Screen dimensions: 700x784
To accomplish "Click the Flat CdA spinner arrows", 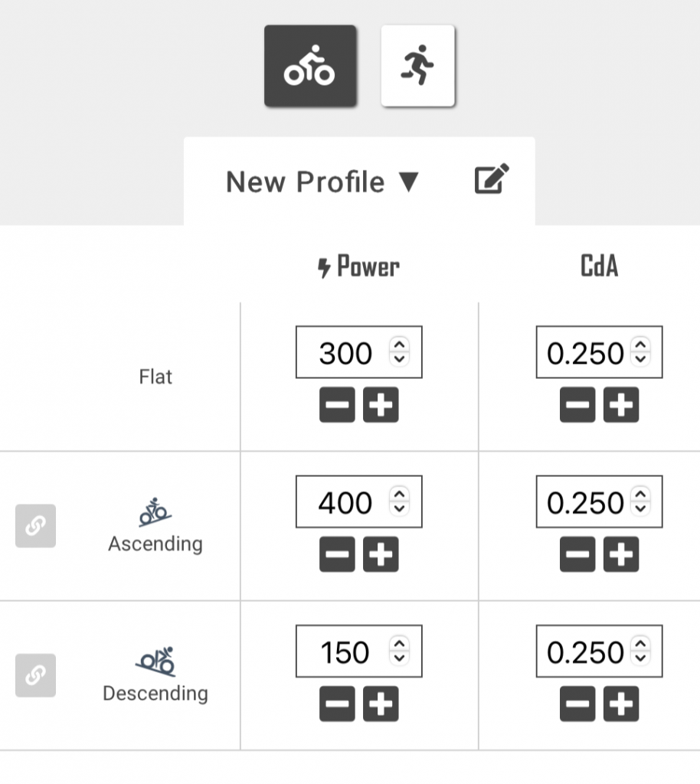I will click(x=641, y=353).
